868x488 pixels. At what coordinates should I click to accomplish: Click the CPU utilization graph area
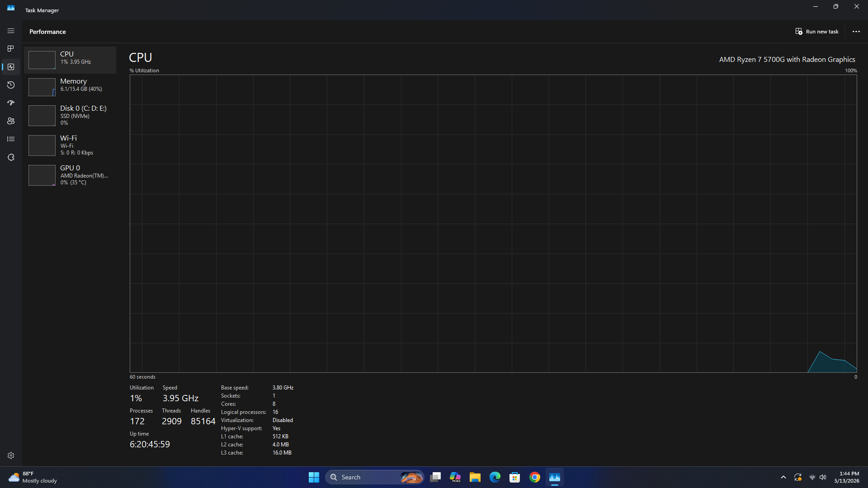pyautogui.click(x=493, y=224)
